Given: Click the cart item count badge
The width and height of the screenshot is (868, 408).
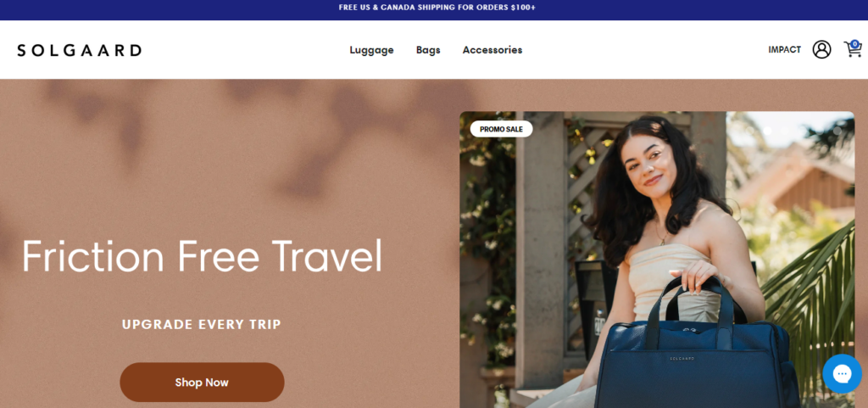Looking at the screenshot, I should pos(855,44).
